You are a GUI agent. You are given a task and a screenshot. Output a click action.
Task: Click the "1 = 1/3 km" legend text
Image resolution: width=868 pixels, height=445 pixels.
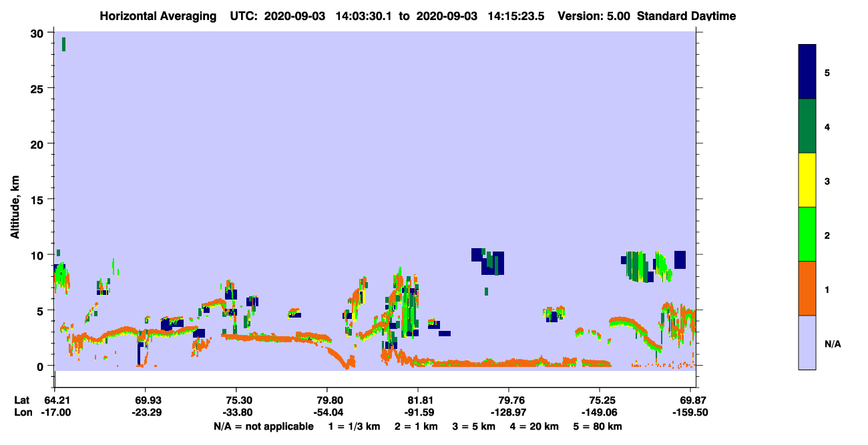[x=354, y=426]
